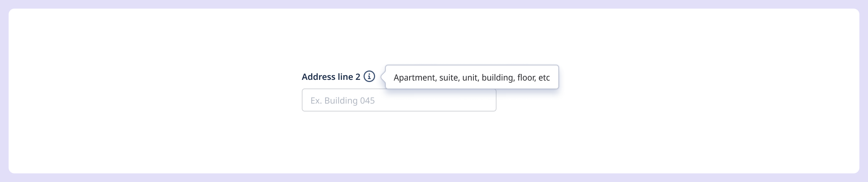The image size is (868, 182).
Task: Click "etc" at the tooltip's end
Action: tap(544, 78)
